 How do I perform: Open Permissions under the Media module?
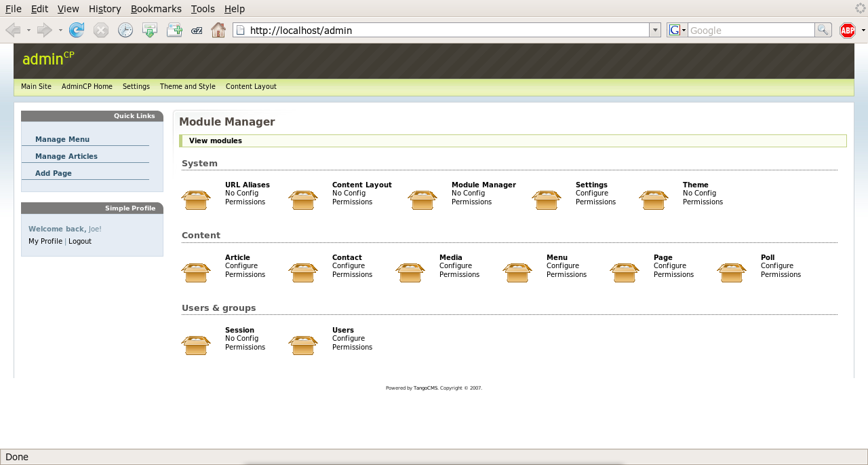[x=460, y=275]
